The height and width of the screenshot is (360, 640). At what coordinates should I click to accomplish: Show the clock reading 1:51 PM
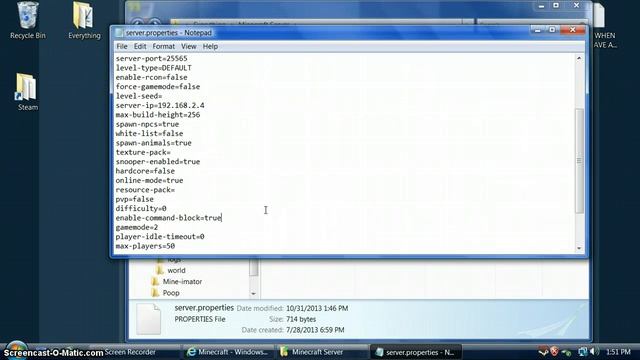click(x=618, y=351)
